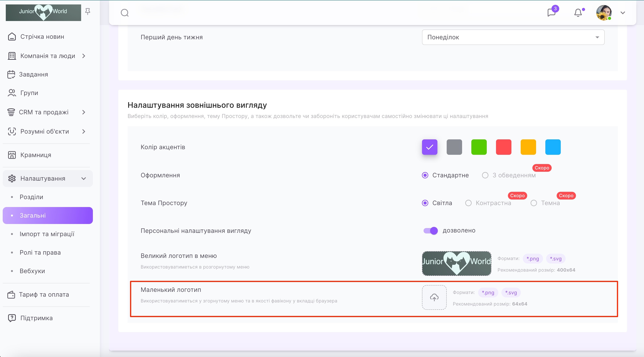Image resolution: width=644 pixels, height=357 pixels.
Task: Select the Стандартне radio option
Action: 425,175
